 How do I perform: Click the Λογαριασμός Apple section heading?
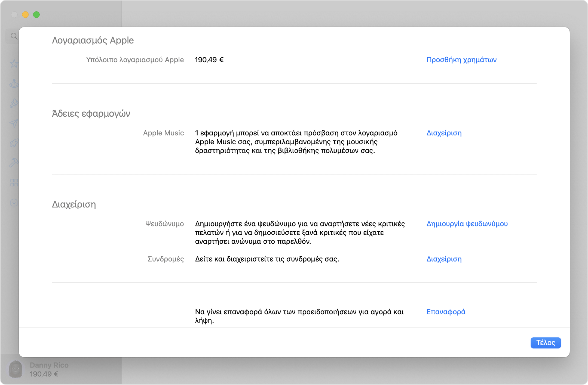click(x=93, y=41)
